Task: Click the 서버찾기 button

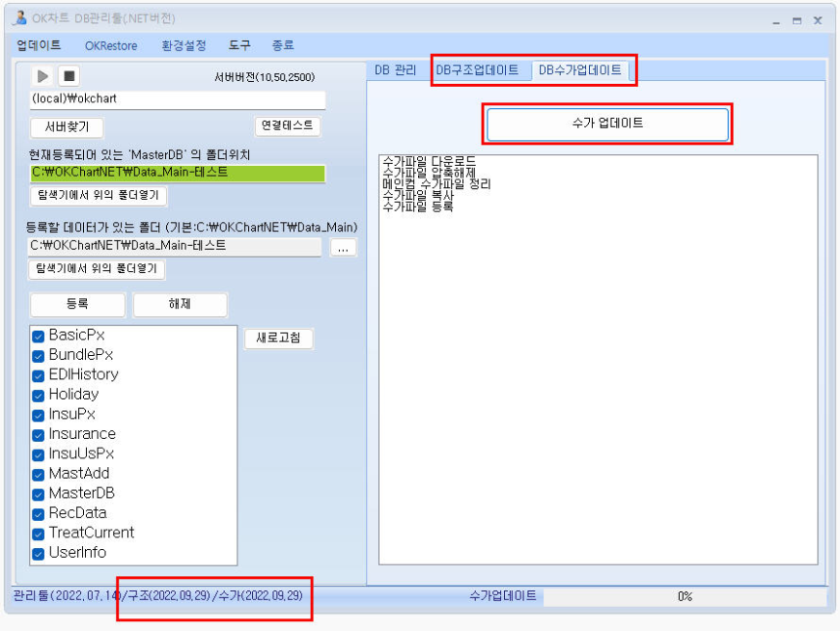Action: [x=67, y=127]
